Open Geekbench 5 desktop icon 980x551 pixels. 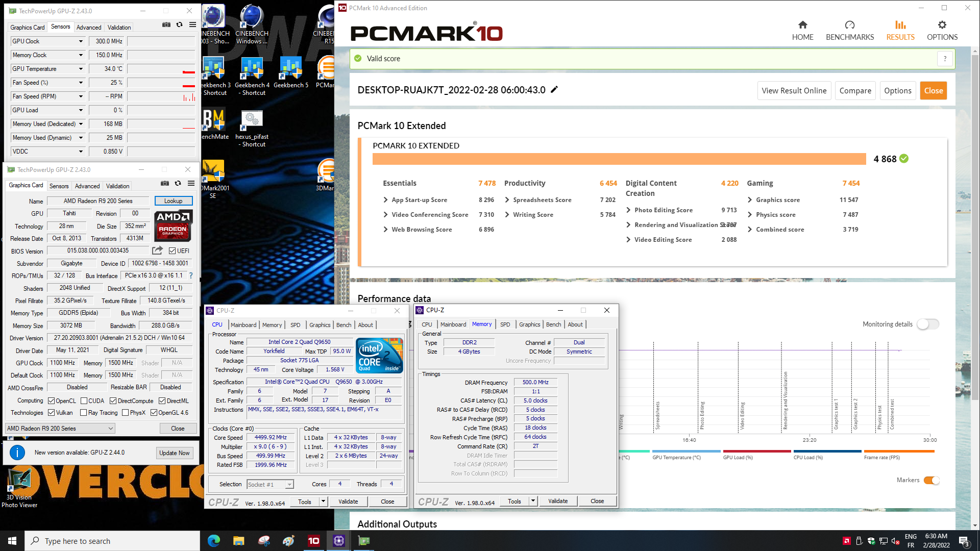click(291, 72)
